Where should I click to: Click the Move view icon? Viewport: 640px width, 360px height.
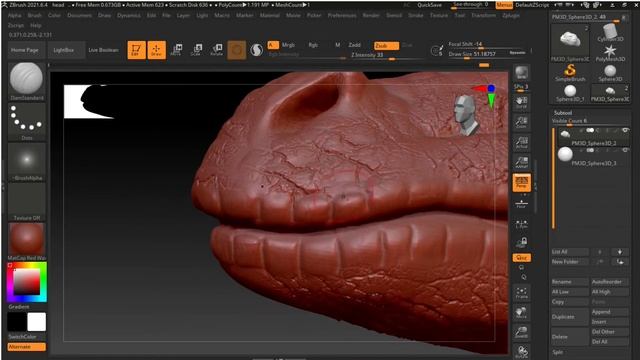tap(521, 312)
